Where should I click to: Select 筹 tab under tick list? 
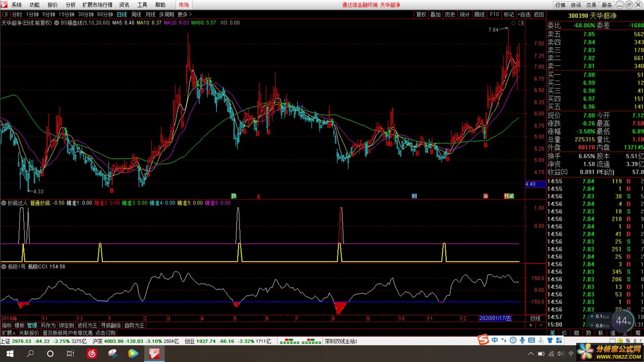point(638,333)
